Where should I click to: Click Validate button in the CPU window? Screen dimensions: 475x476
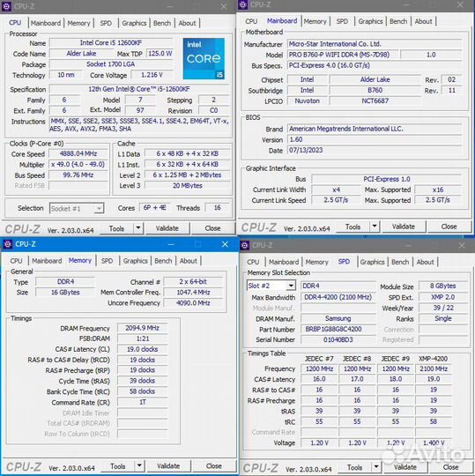(x=167, y=228)
